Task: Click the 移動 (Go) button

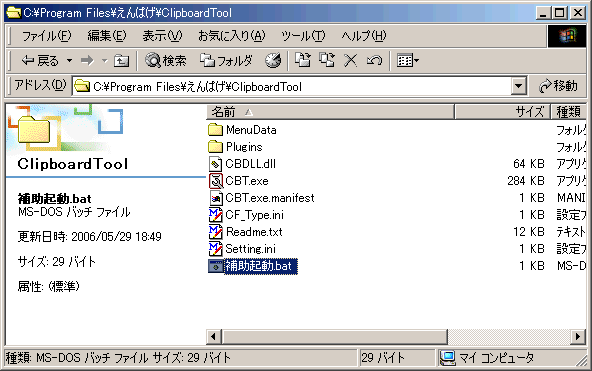Action: tap(558, 86)
